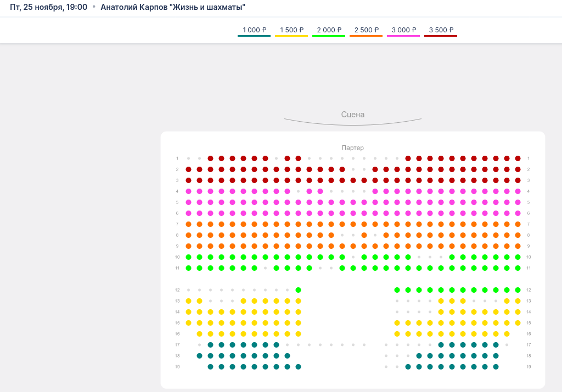Pick the leftmost pink seat in row 4
The image size is (562, 392).
188,191
